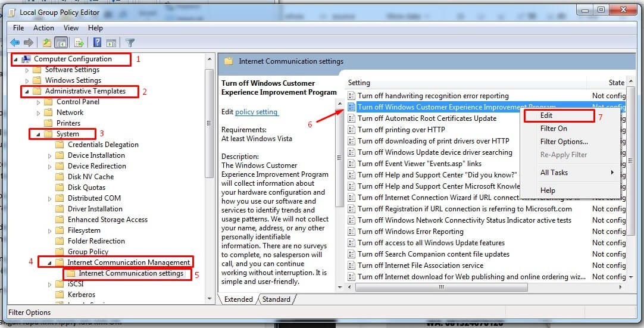Select Turn off downloading of print drivers over HTTP
This screenshot has height=328, width=644.
433,141
